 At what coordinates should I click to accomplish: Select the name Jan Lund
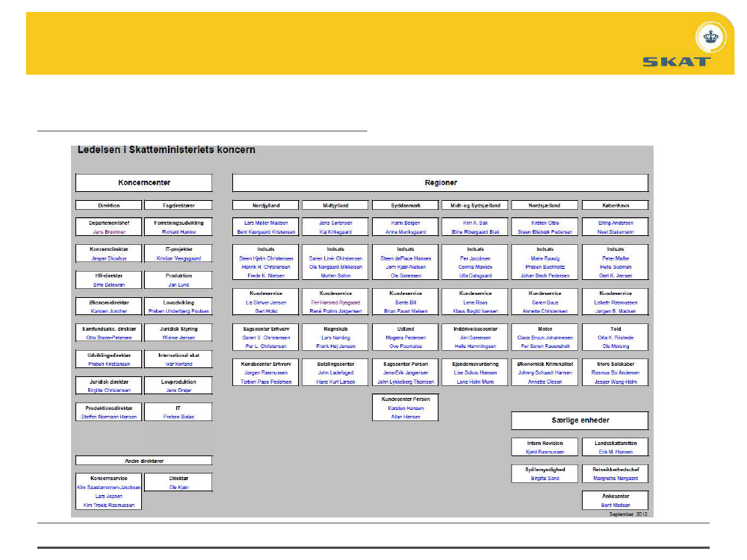pyautogui.click(x=179, y=284)
